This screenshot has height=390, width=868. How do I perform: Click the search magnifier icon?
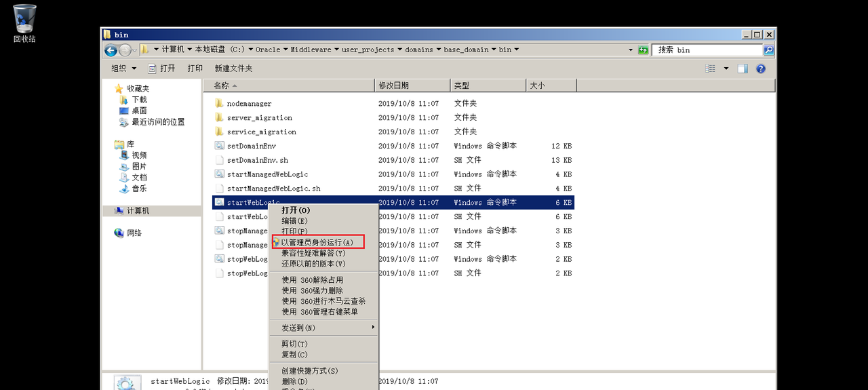click(769, 50)
